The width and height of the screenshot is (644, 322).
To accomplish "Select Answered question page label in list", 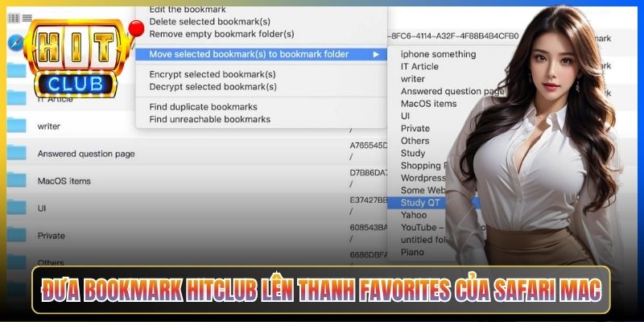I will [x=86, y=154].
